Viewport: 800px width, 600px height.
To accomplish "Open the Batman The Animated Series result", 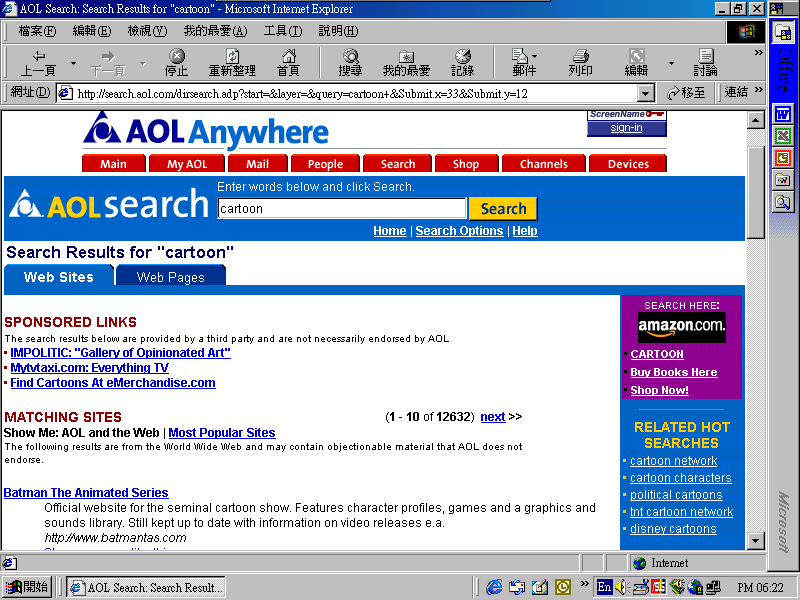I will pyautogui.click(x=86, y=492).
